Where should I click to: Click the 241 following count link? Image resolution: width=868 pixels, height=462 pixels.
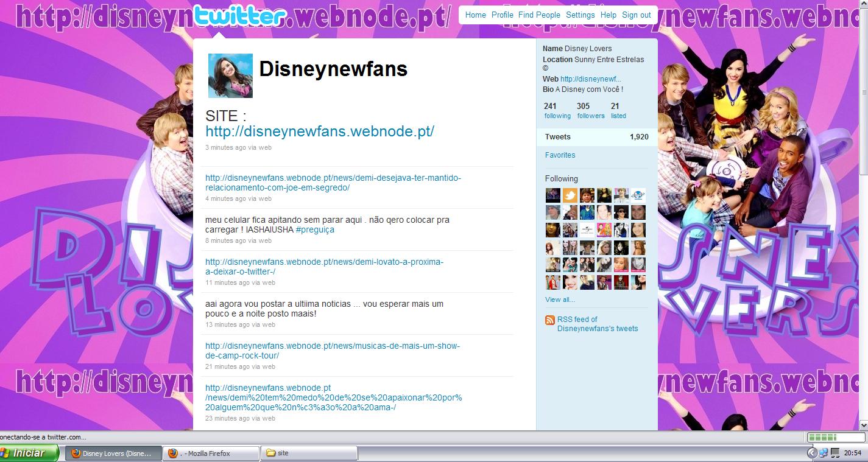click(x=557, y=111)
